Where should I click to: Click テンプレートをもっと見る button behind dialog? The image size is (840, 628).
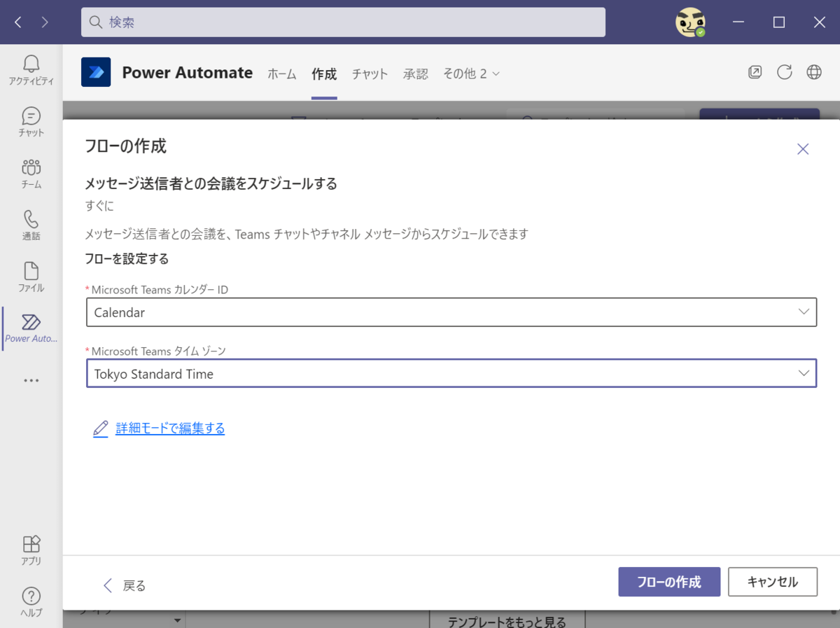[507, 620]
